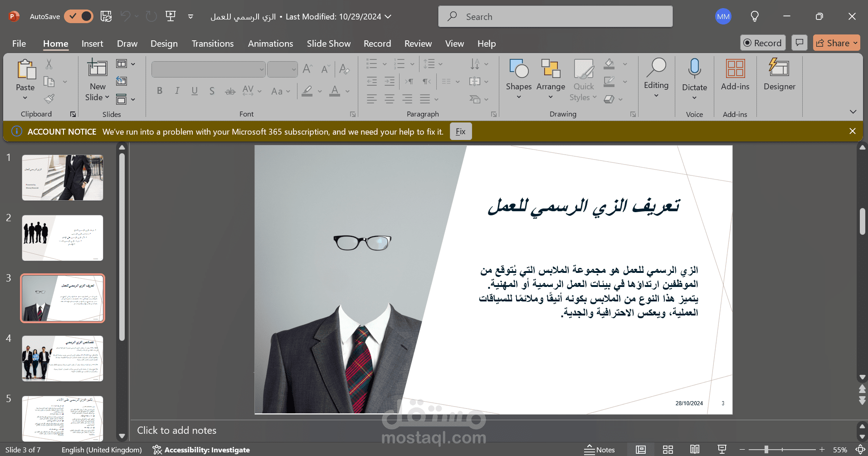Pick the font color button
This screenshot has height=456, width=868.
click(x=335, y=91)
